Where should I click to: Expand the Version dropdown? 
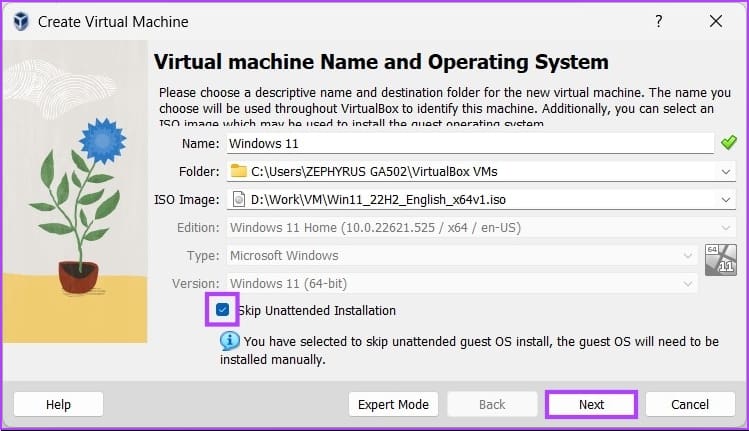[687, 284]
